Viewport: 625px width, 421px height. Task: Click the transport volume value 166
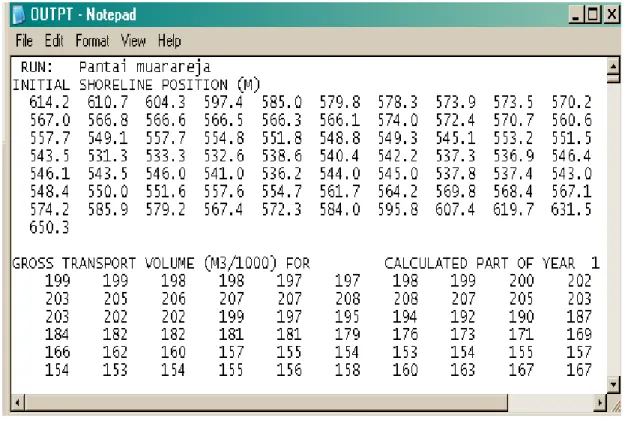point(57,352)
